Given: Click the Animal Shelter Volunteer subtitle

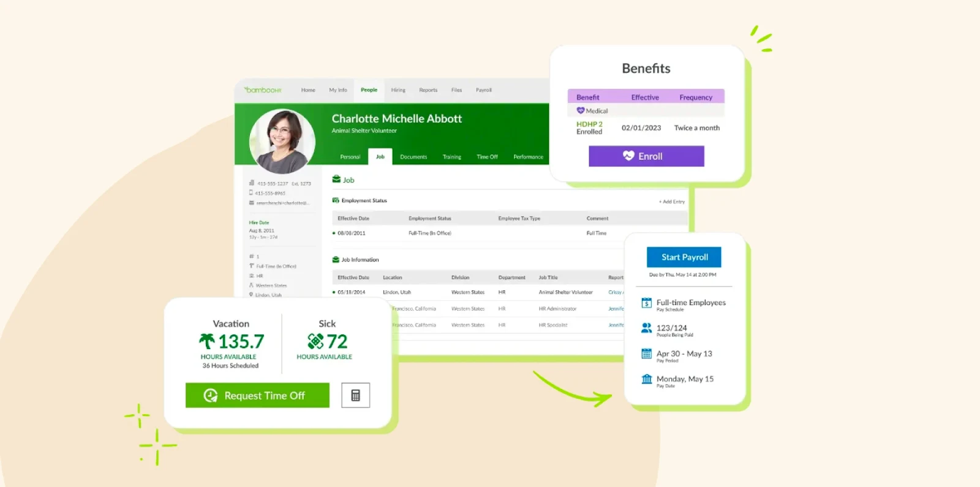Looking at the screenshot, I should click(x=364, y=130).
